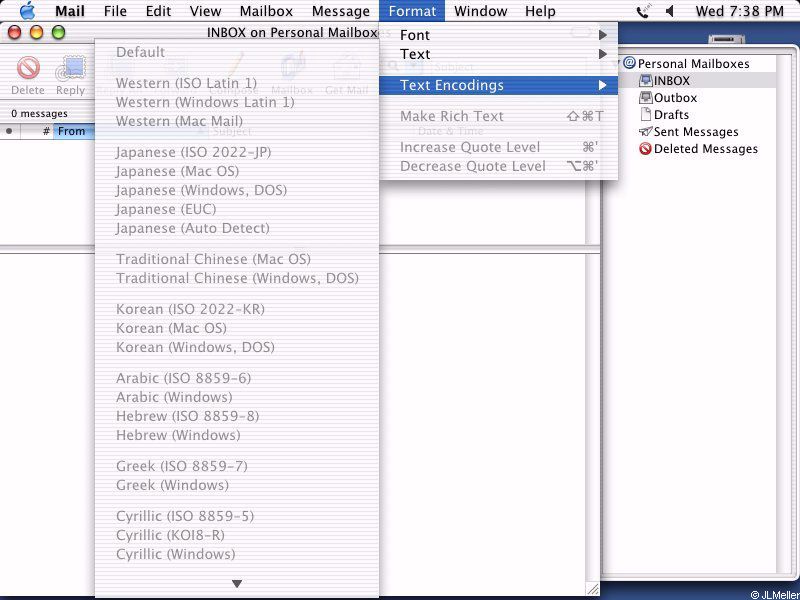Image resolution: width=800 pixels, height=600 pixels.
Task: Select Japanese (Windows, DOS) encoding
Action: [237, 190]
